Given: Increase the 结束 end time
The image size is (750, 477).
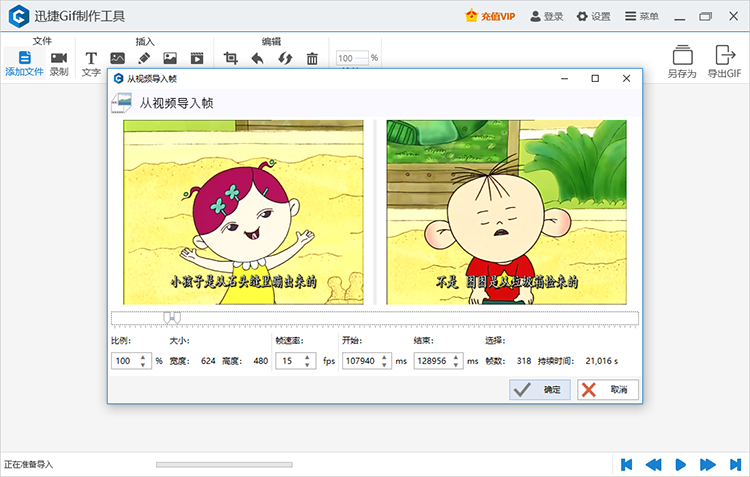Looking at the screenshot, I should (456, 357).
